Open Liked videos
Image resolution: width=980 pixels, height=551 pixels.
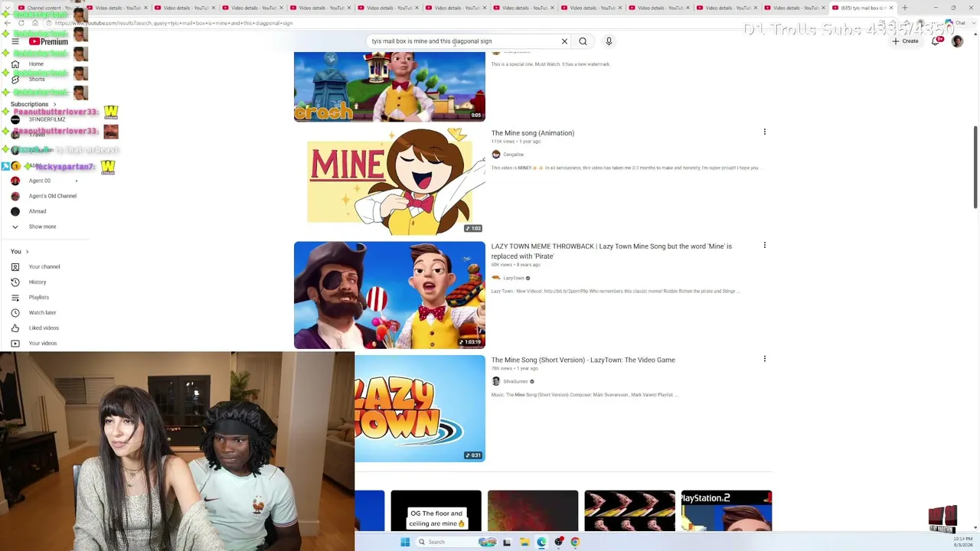pos(44,328)
